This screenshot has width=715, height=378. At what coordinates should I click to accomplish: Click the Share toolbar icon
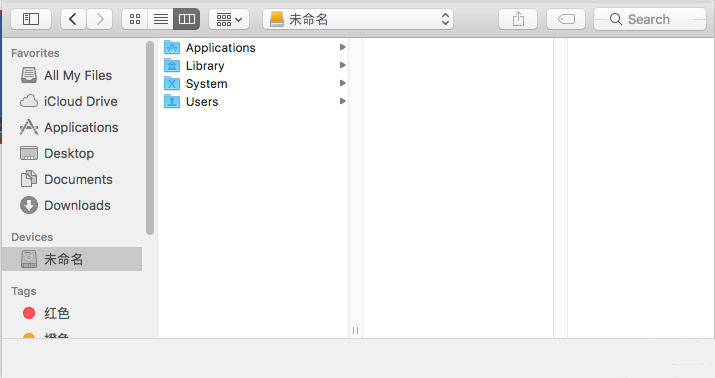click(x=518, y=19)
